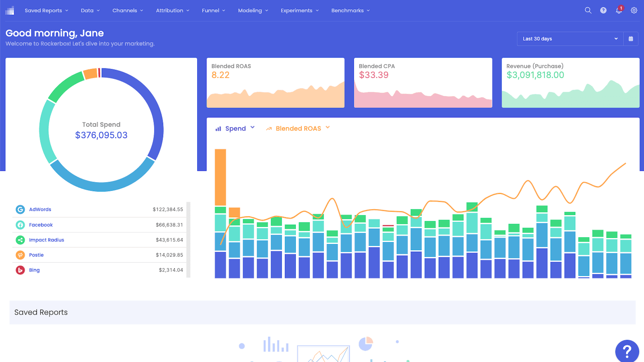Select the Google icon next to AdWords
The height and width of the screenshot is (362, 644).
point(20,209)
